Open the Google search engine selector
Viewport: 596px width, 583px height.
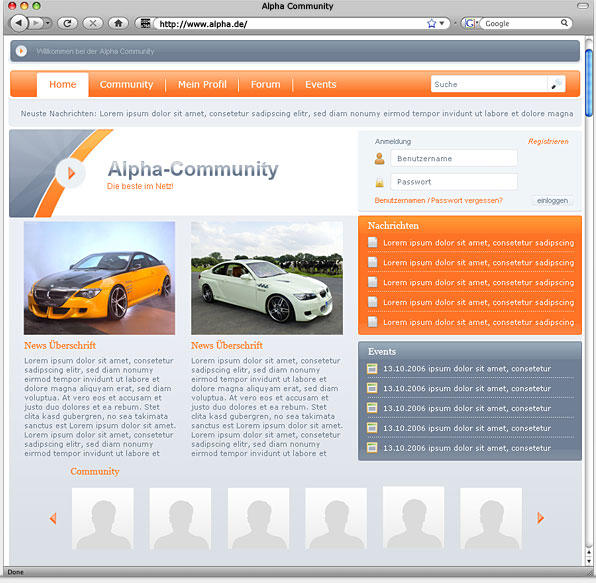pyautogui.click(x=471, y=24)
